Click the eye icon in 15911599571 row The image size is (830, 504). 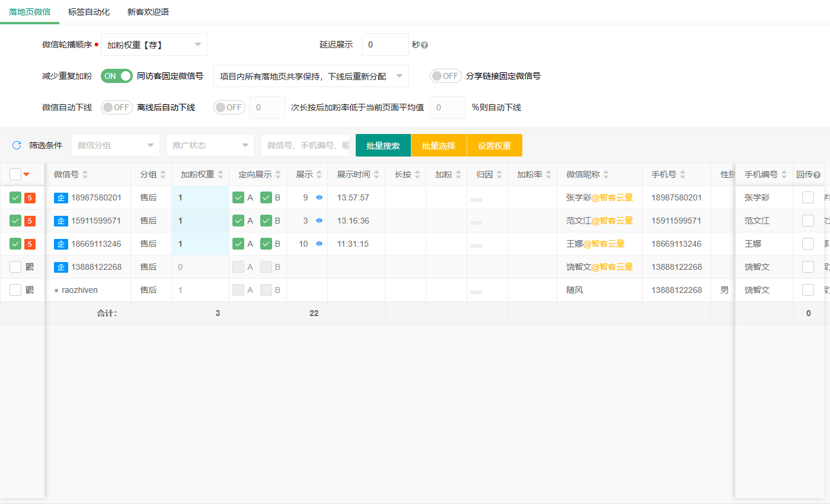pyautogui.click(x=319, y=221)
